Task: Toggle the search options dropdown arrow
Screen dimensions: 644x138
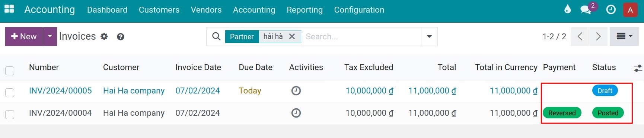Action: [x=429, y=36]
